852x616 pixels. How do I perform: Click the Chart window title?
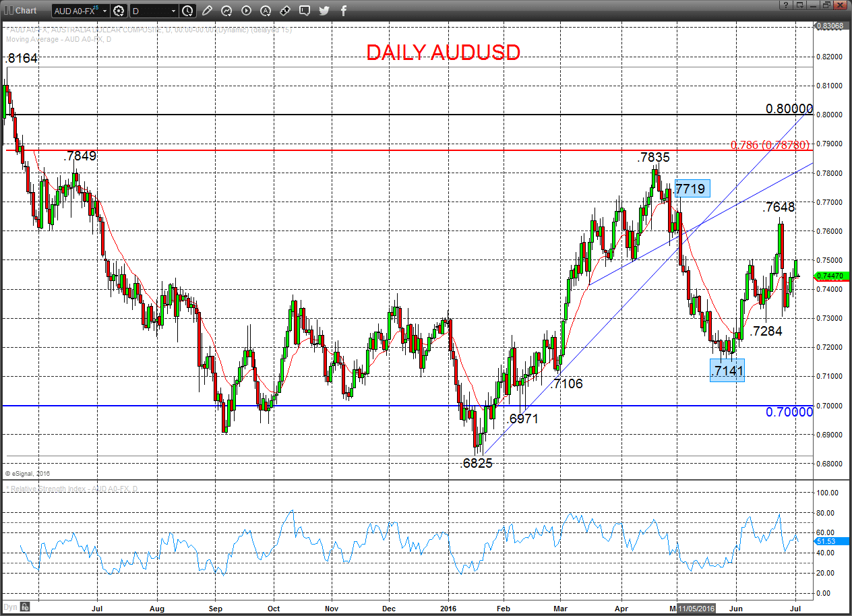pos(26,10)
